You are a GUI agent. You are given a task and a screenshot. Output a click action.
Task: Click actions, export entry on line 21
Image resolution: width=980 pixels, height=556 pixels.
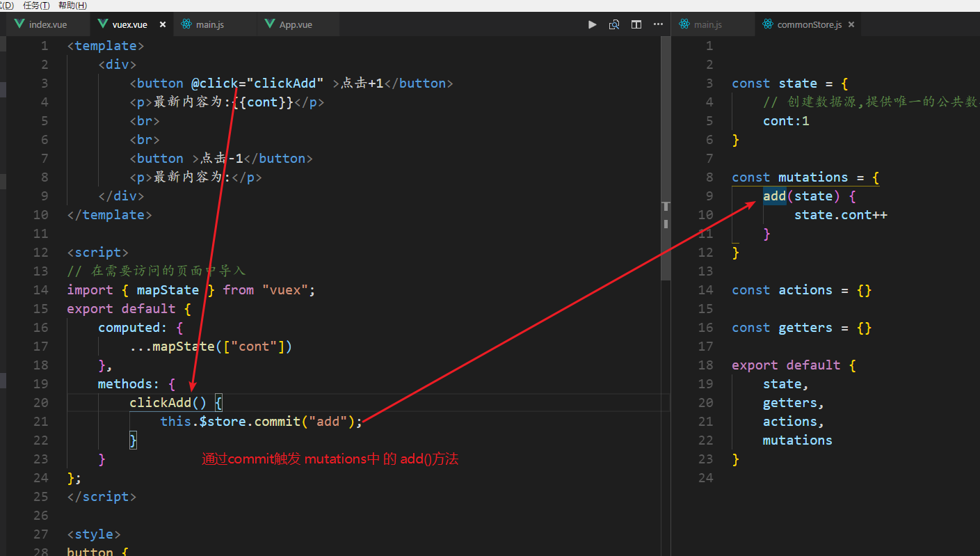794,422
